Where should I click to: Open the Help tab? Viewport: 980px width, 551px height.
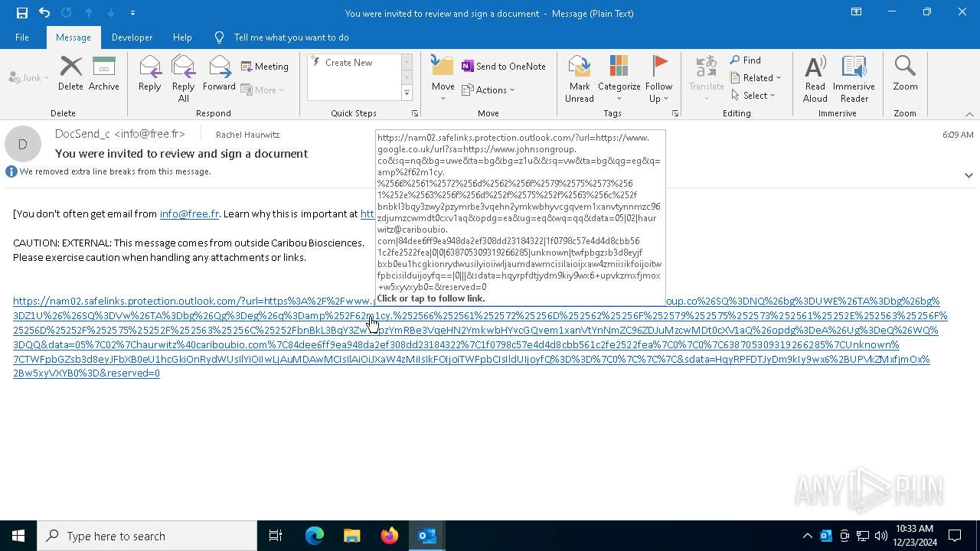pyautogui.click(x=182, y=37)
